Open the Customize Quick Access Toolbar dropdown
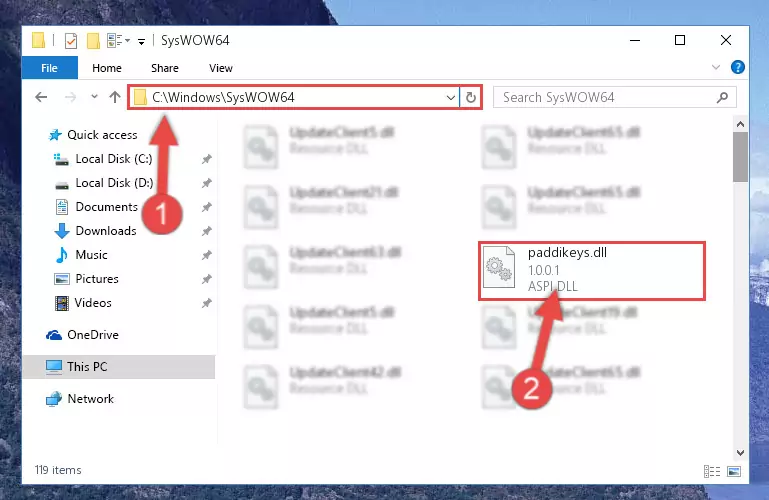 (x=141, y=42)
